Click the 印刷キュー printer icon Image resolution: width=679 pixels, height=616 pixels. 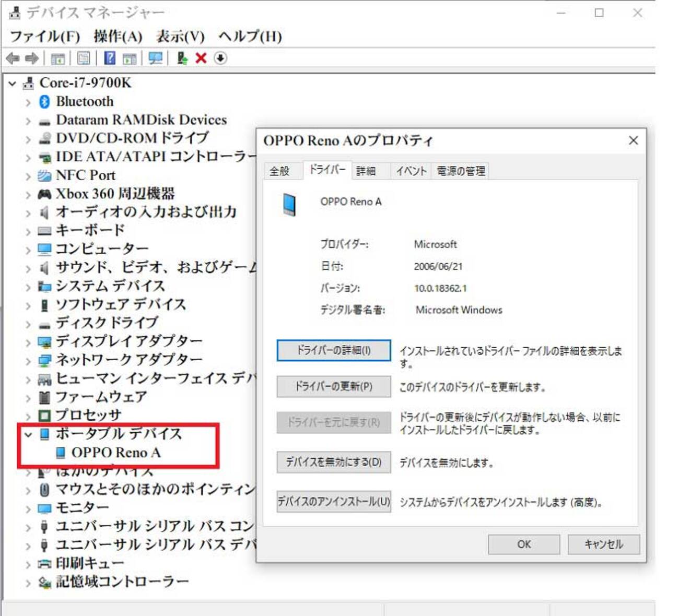click(x=44, y=564)
